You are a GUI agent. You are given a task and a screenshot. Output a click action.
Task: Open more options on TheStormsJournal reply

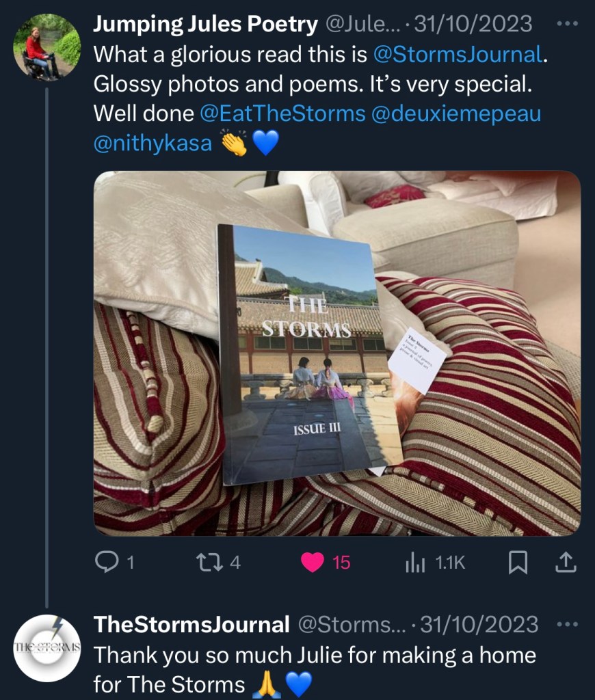pos(567,625)
